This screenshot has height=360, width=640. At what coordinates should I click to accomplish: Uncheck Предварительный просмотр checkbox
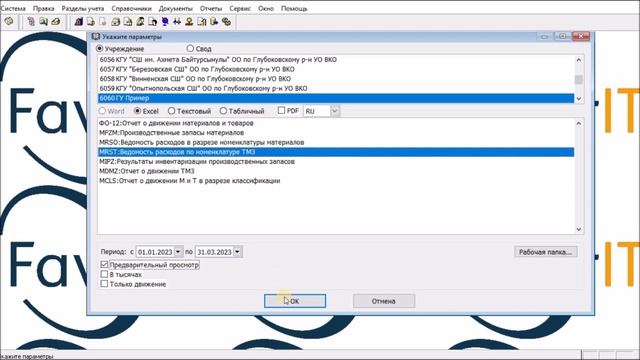pos(104,264)
